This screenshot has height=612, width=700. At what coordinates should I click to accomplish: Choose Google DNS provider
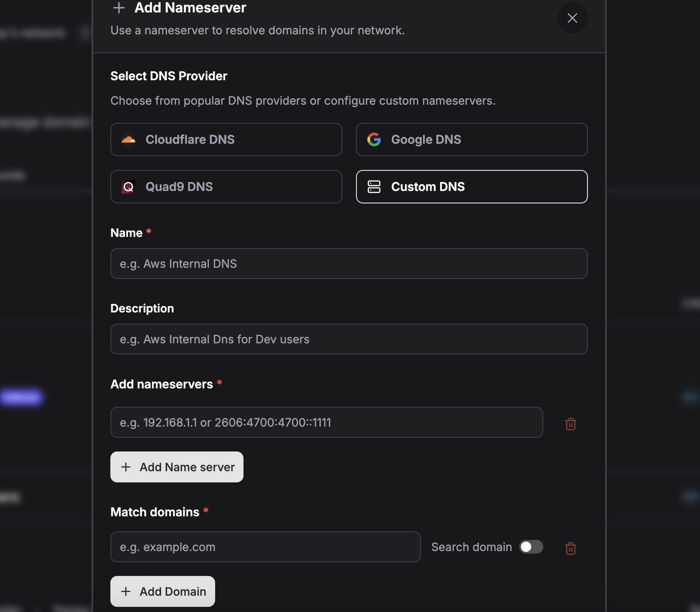[x=472, y=139]
